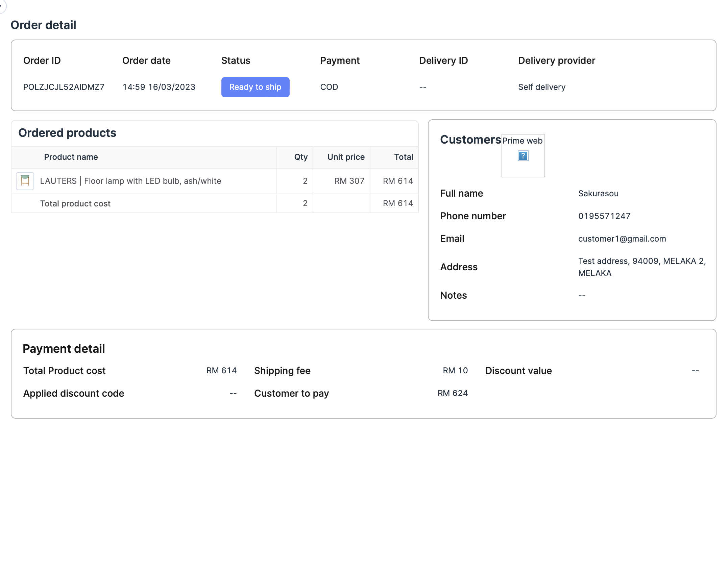Viewport: 728px width, 571px height.
Task: Click the Customer to pay RM 624 amount
Action: (x=452, y=393)
